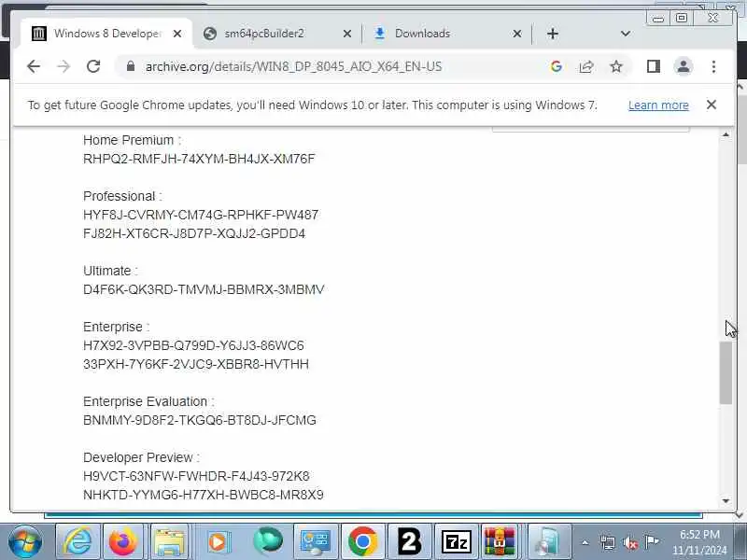The width and height of the screenshot is (747, 560).
Task: Click the Evaluation key BNMMY-9D8F2-TKGQ6-BT8DJ-JFCMG
Action: 200,420
